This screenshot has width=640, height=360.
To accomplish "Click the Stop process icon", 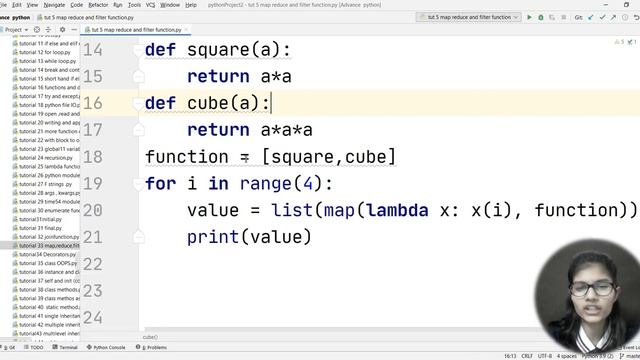I will 564,18.
